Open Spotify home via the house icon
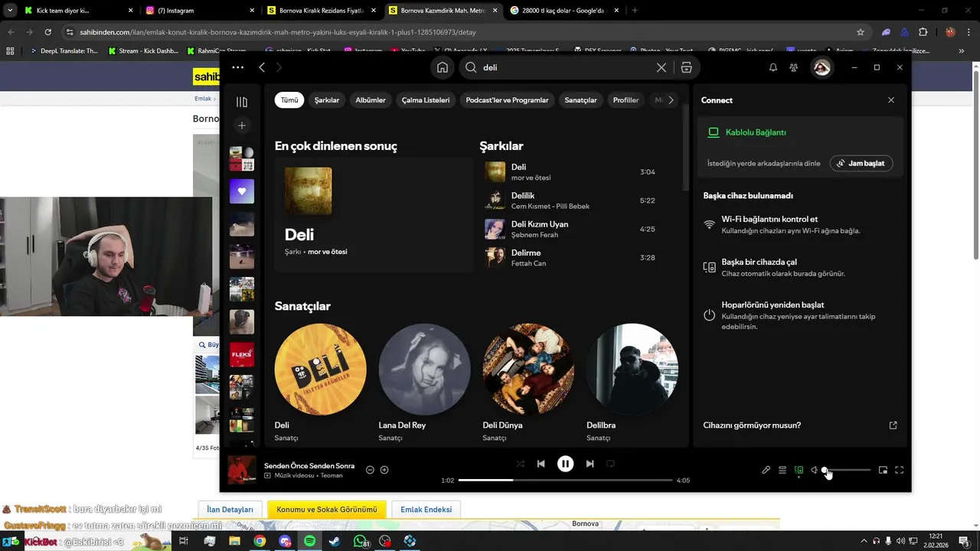 pos(443,67)
